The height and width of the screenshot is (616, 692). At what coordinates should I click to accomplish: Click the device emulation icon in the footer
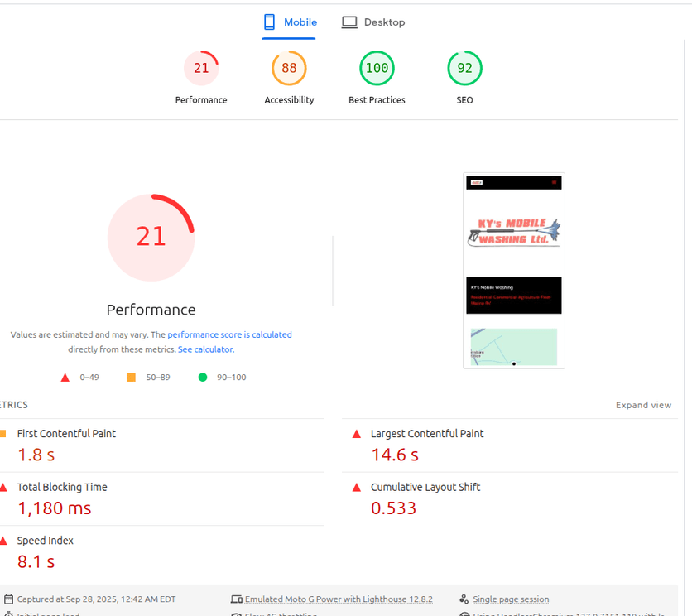(x=236, y=599)
